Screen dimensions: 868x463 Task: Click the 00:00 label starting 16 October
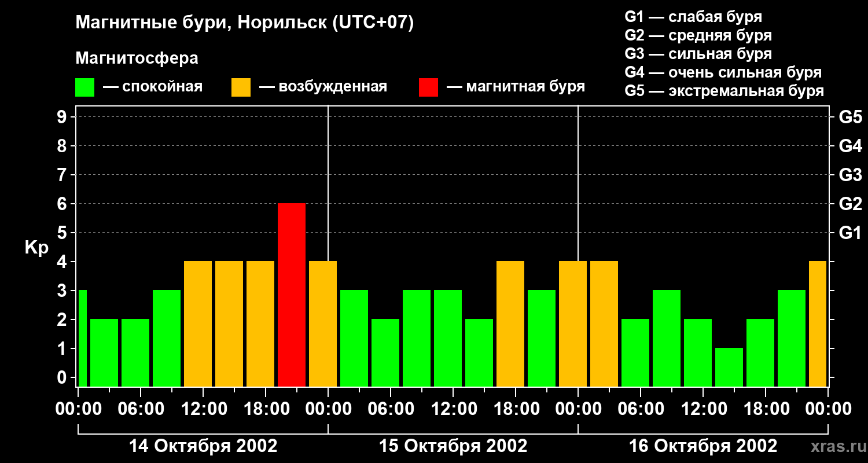[578, 409]
